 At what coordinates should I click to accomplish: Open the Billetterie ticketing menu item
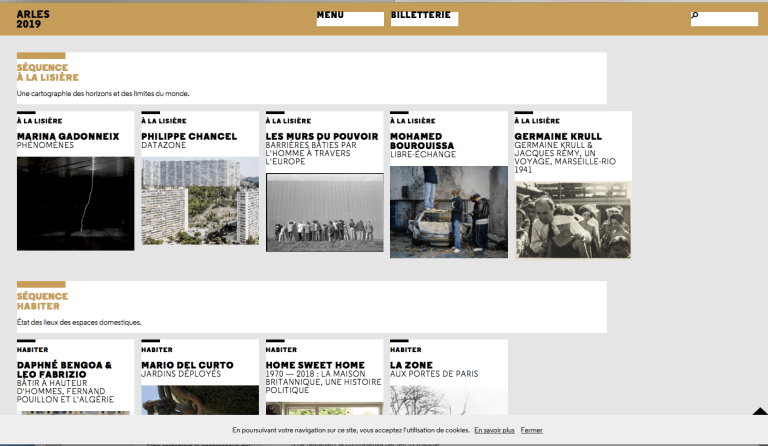[x=420, y=15]
